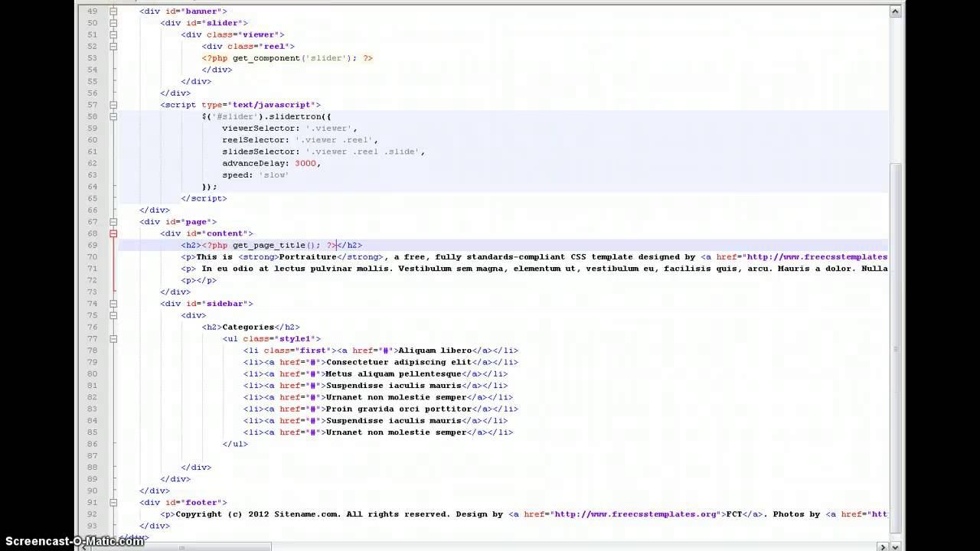
Task: Click 'Metus aliquam pellentesque' list item
Action: click(394, 374)
